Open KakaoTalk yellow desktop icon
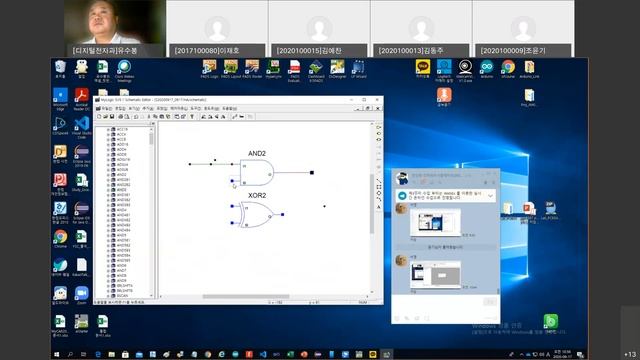The image size is (640, 360). [x=423, y=69]
